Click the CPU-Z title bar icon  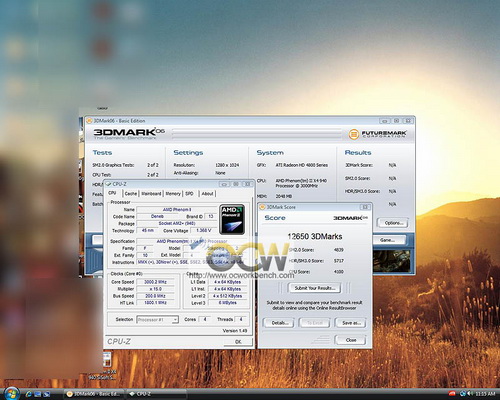[108, 184]
